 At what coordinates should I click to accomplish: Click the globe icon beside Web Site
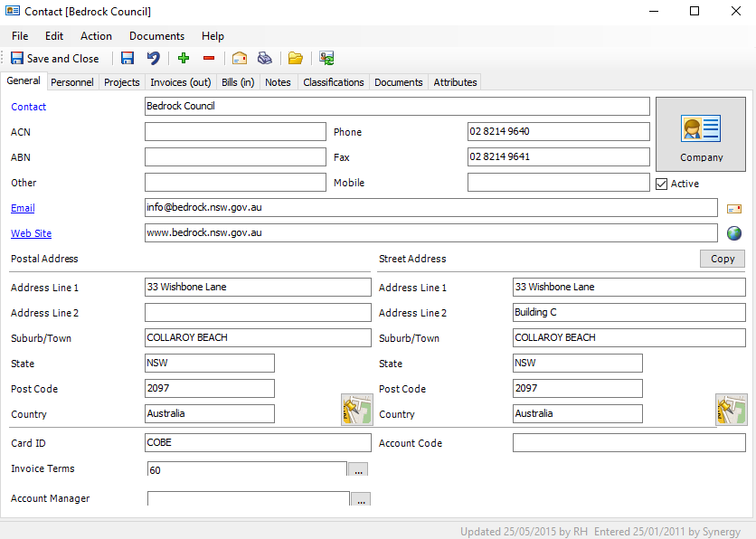pos(734,233)
